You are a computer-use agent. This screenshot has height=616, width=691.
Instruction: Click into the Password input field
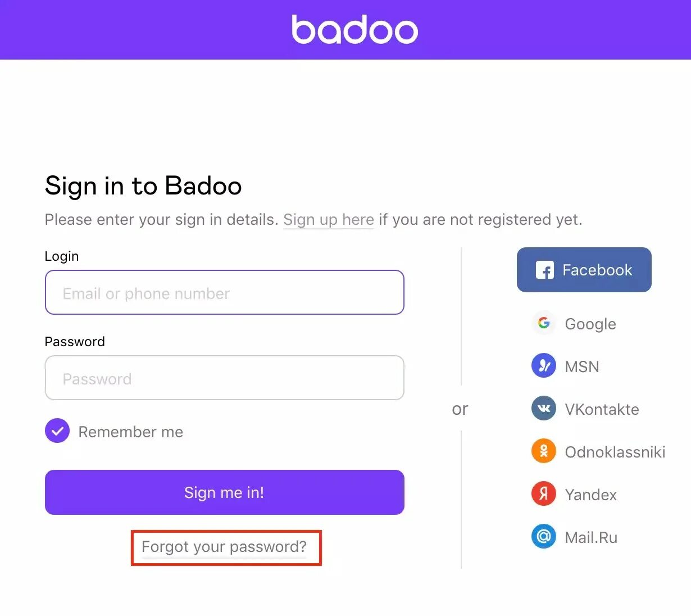click(x=224, y=378)
